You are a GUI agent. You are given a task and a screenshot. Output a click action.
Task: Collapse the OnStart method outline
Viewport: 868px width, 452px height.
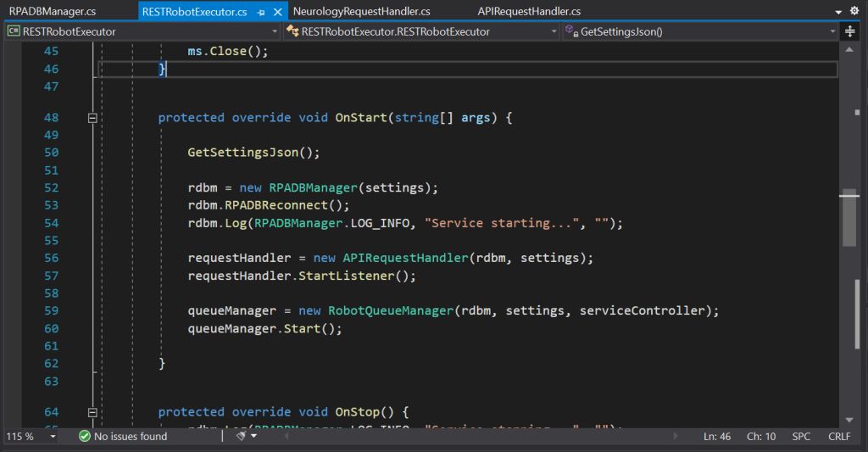[92, 118]
